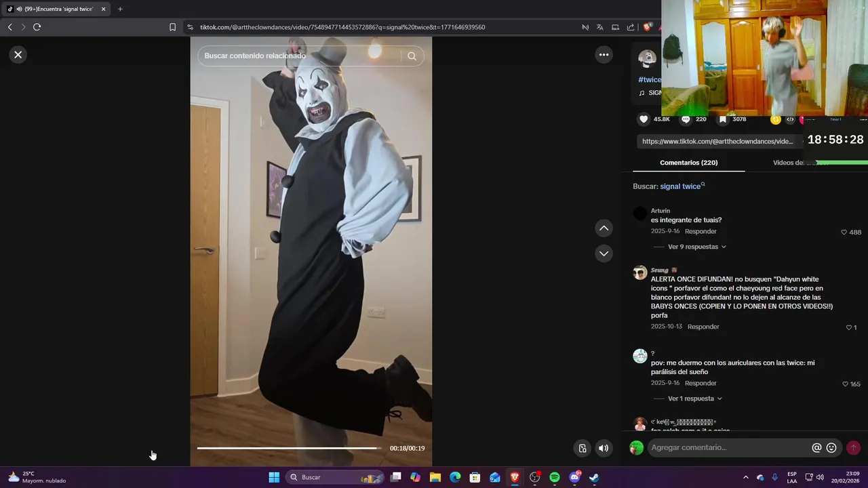Click the yellow repost icon

(x=776, y=119)
